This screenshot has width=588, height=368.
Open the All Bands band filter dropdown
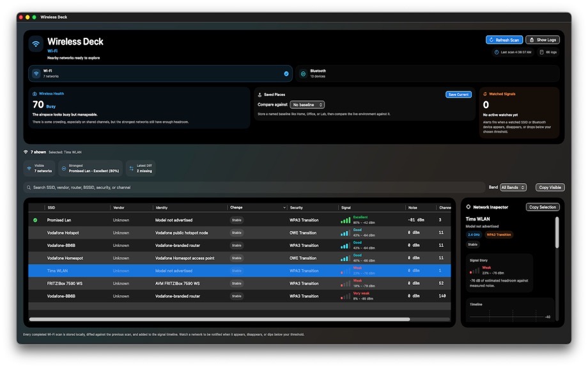click(x=513, y=188)
